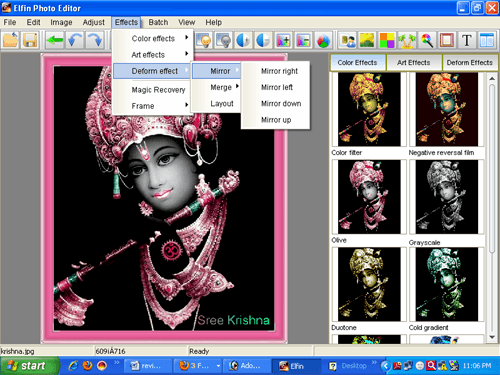500x375 pixels.
Task: Undo with the blue left-curved arrow
Action: [75, 41]
